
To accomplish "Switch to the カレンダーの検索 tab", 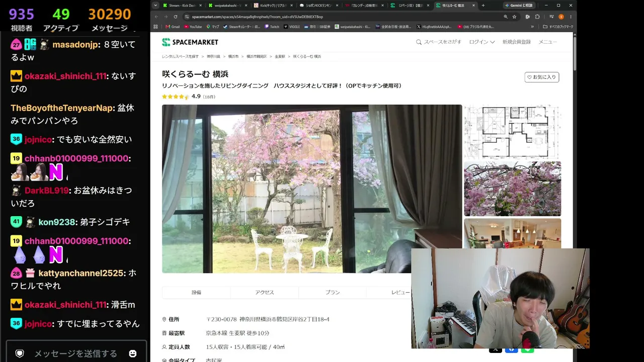I will (x=364, y=6).
